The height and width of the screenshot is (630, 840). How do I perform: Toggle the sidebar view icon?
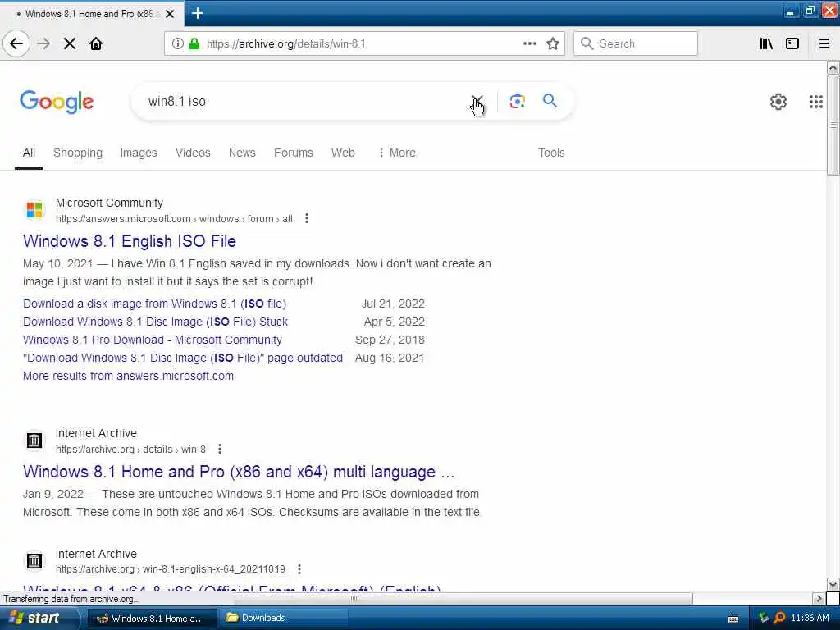coord(792,43)
